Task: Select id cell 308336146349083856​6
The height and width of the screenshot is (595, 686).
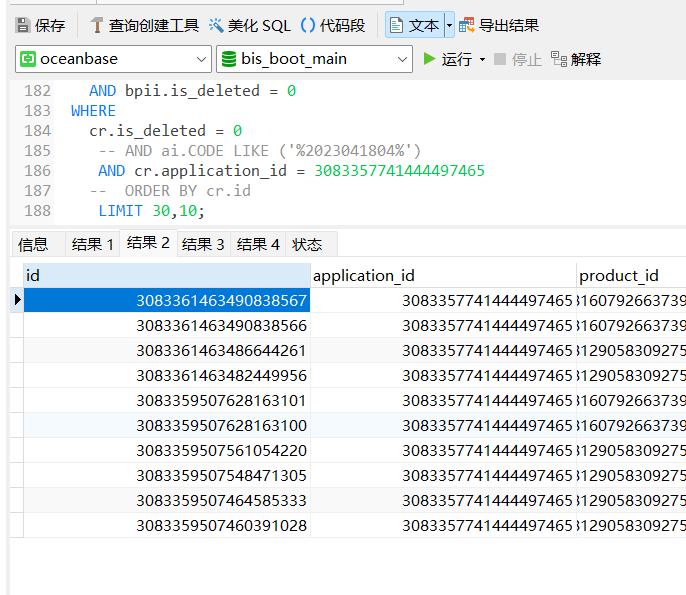Action: [167, 325]
